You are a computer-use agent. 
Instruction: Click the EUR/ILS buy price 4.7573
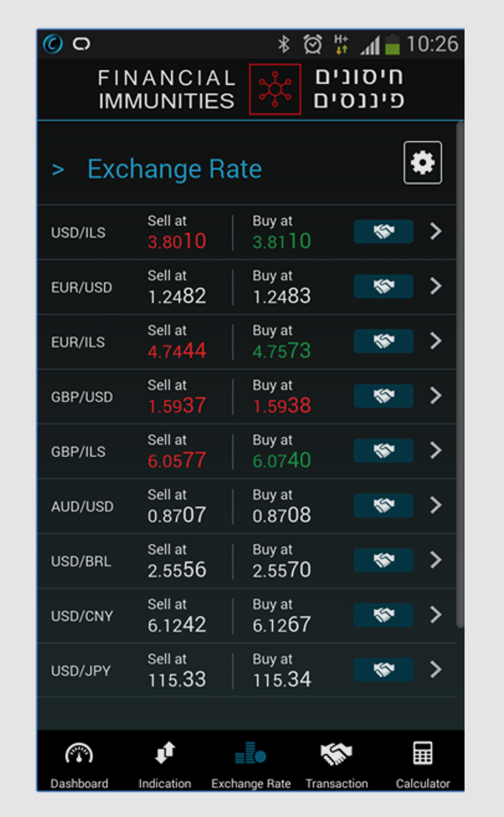(x=282, y=351)
